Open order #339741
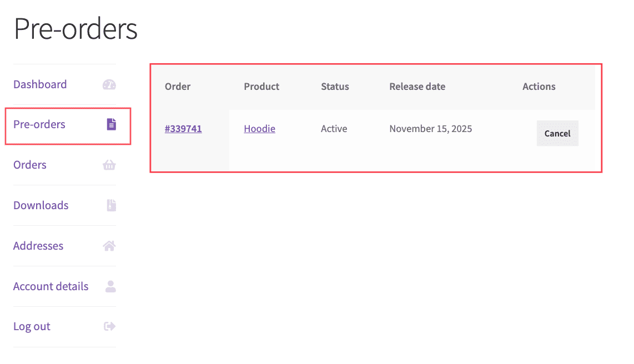Viewport: 634px width, 364px height. pos(183,129)
